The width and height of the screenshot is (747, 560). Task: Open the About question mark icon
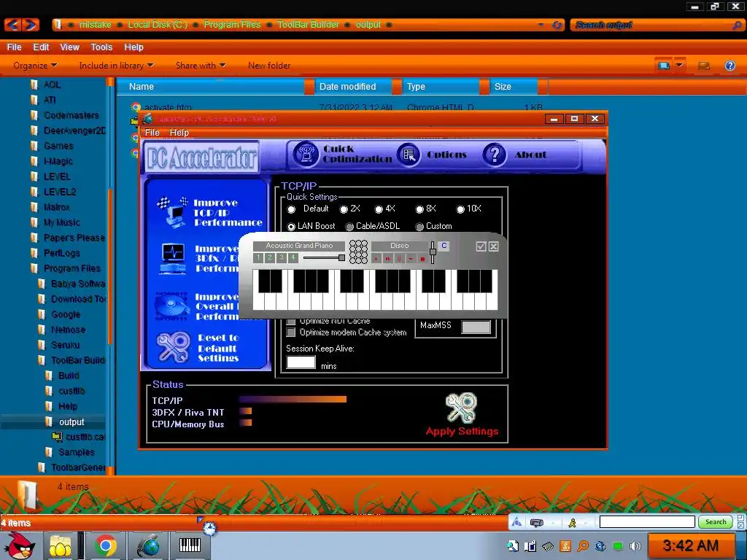495,155
